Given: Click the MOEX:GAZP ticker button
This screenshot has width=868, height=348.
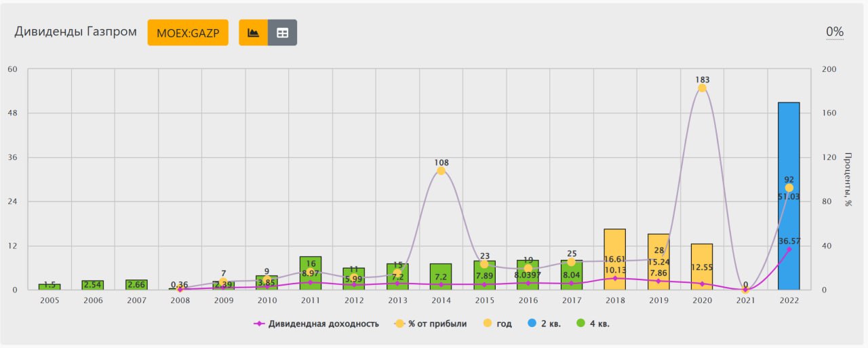Looking at the screenshot, I should 188,33.
